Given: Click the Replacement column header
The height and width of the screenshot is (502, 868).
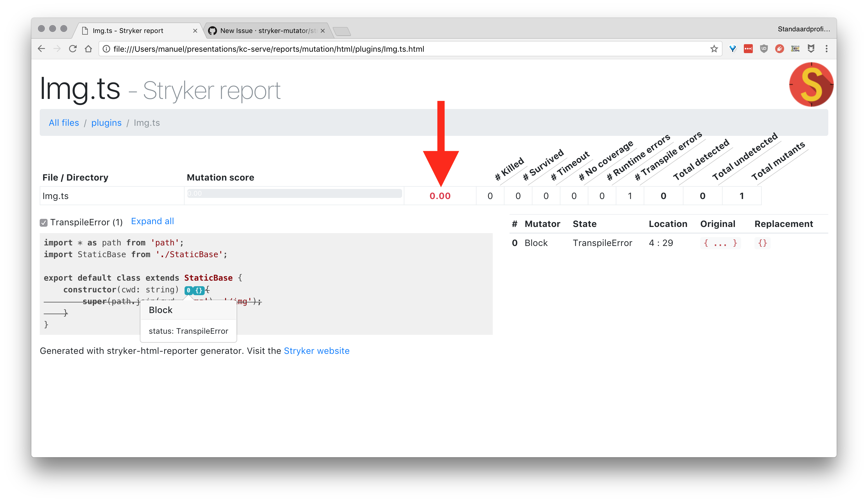Looking at the screenshot, I should click(x=784, y=224).
